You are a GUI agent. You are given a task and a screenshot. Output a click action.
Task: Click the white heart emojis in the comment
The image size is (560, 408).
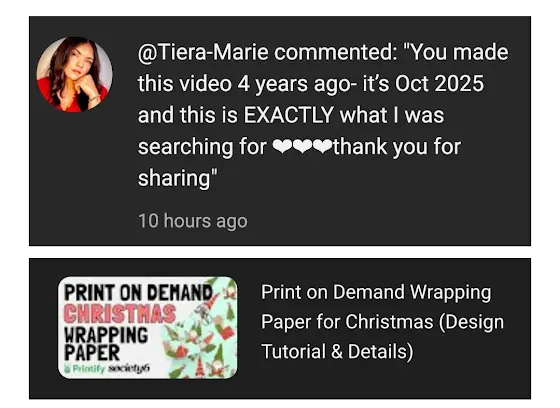[x=302, y=147]
